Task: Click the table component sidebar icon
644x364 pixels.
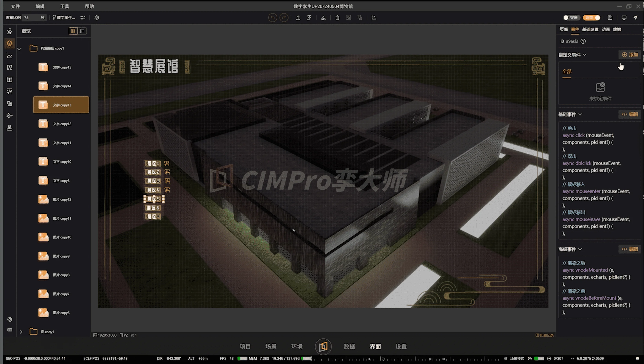Action: (9, 79)
